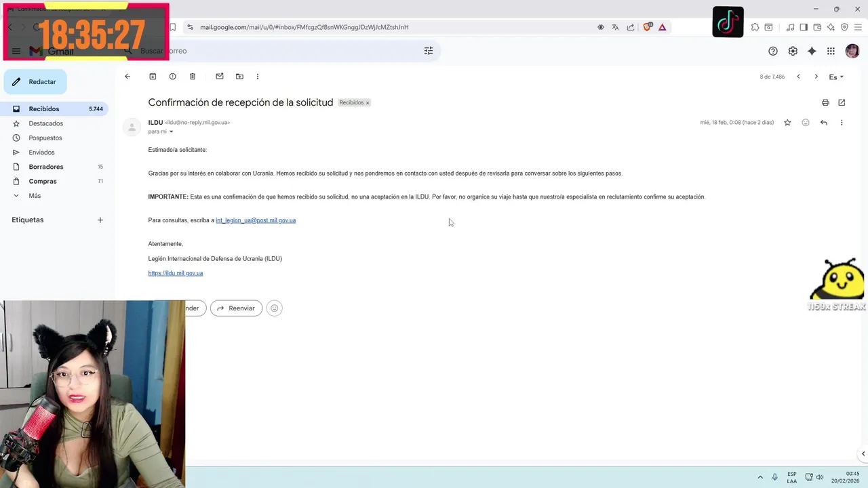868x488 pixels.
Task: Open Brave Wallet icon
Action: pyautogui.click(x=817, y=27)
